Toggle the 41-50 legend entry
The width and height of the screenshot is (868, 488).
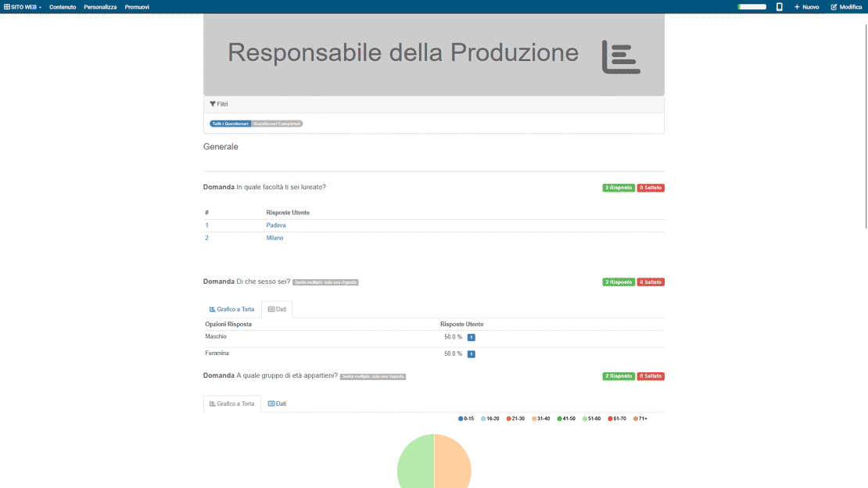point(566,418)
